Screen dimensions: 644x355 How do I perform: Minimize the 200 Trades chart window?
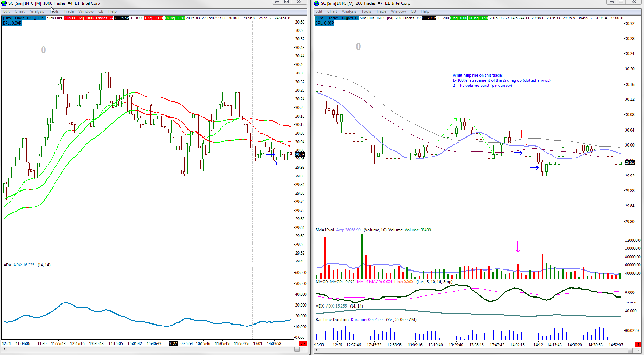pyautogui.click(x=611, y=2)
